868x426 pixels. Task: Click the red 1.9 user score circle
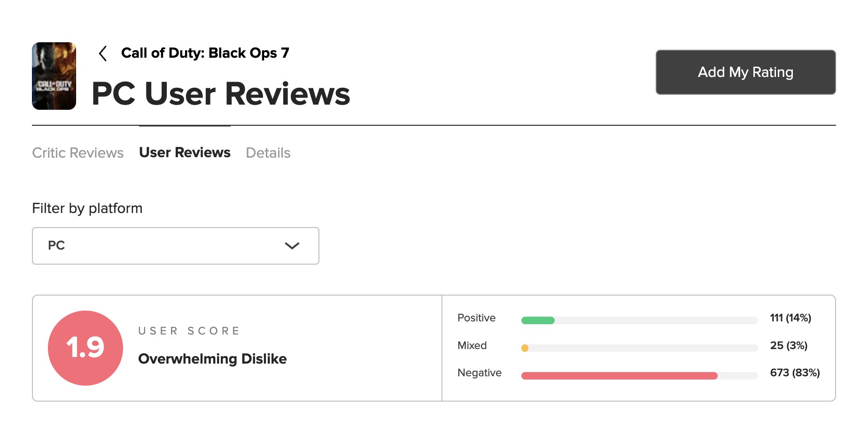[x=85, y=348]
